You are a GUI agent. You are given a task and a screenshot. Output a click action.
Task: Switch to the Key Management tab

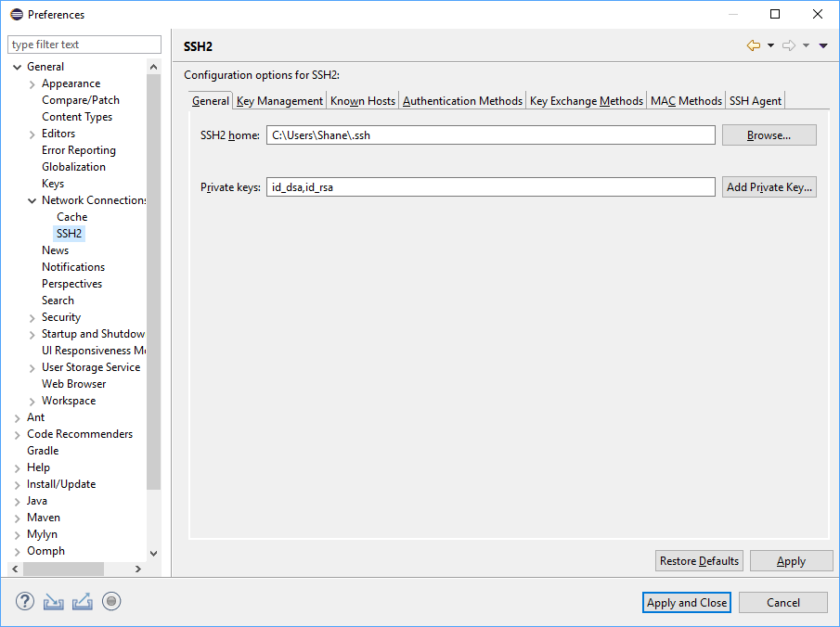tap(278, 100)
